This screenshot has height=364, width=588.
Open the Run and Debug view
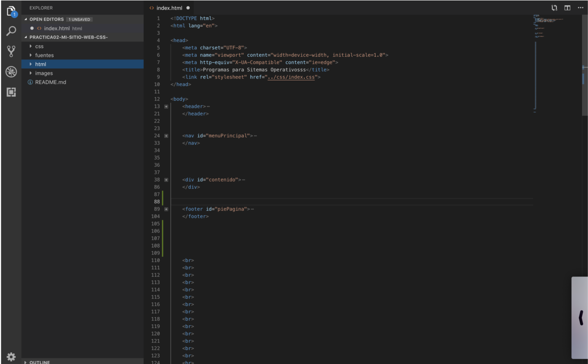(11, 72)
